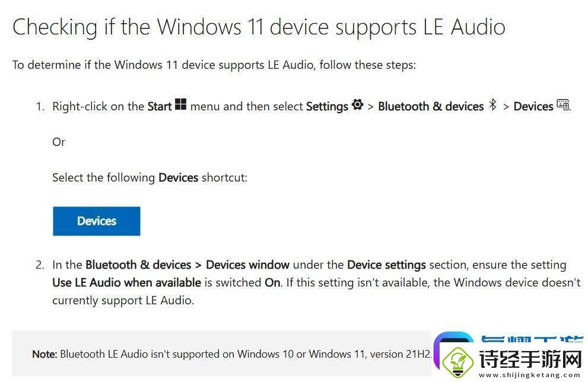Click the Note about Windows 10 support
Viewport: 588px width, 382px height.
point(232,354)
